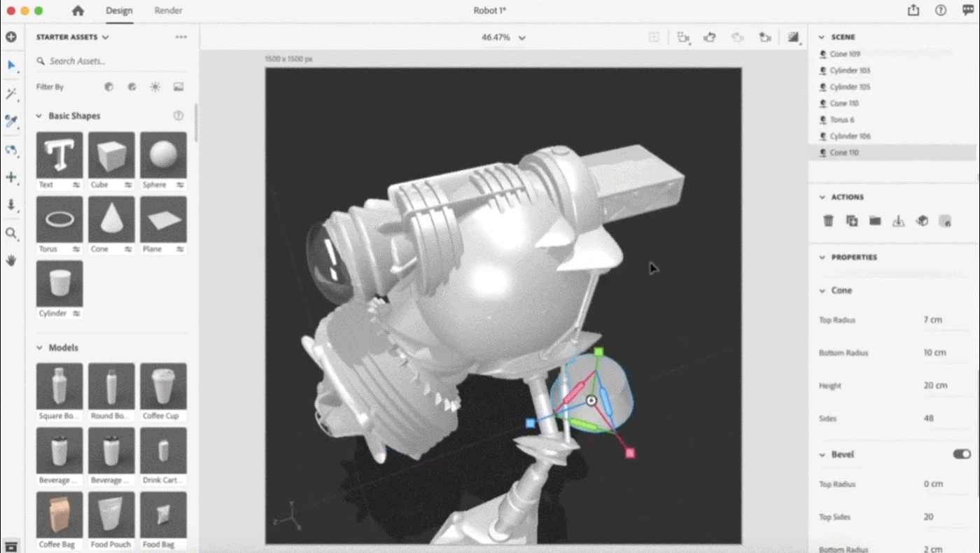Collapse the Scene panel

[822, 37]
